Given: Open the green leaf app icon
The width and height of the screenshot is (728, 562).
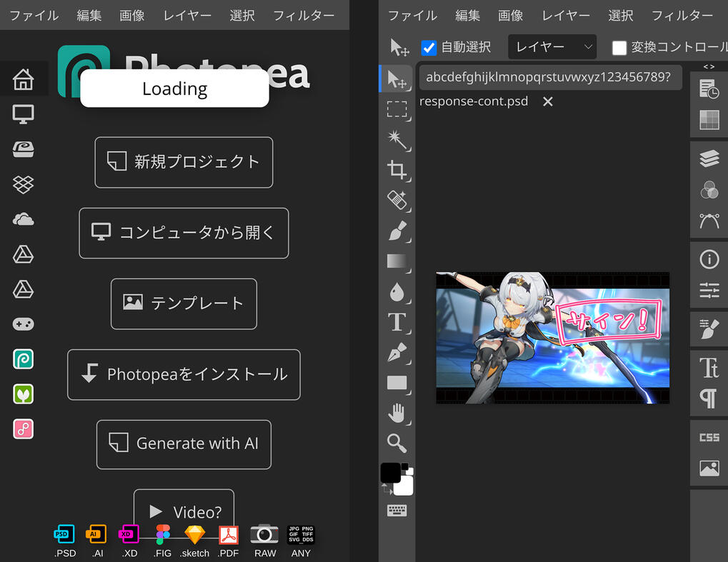Looking at the screenshot, I should click(23, 394).
